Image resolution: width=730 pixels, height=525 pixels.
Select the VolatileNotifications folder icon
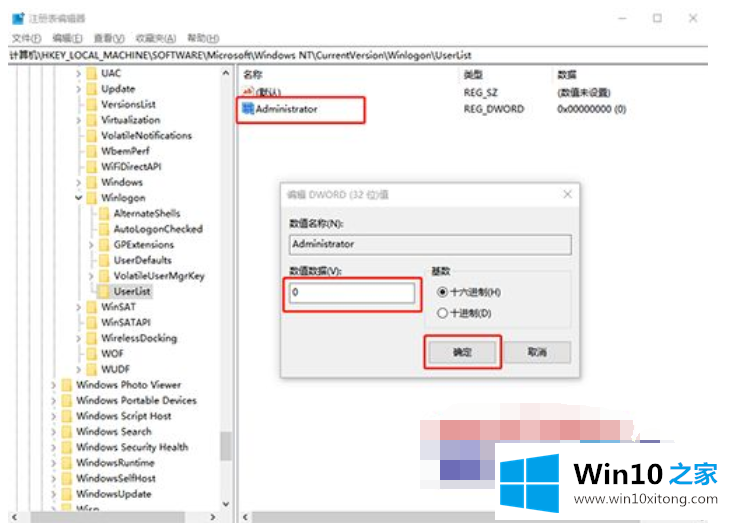pos(92,135)
